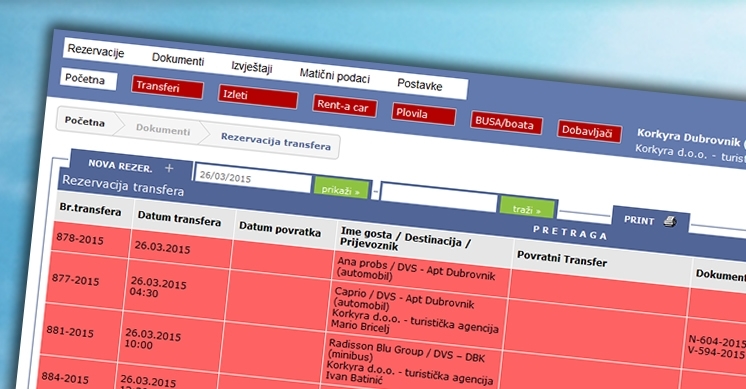Image resolution: width=746 pixels, height=389 pixels.
Task: Select transfer number 877-2015
Action: tap(76, 280)
